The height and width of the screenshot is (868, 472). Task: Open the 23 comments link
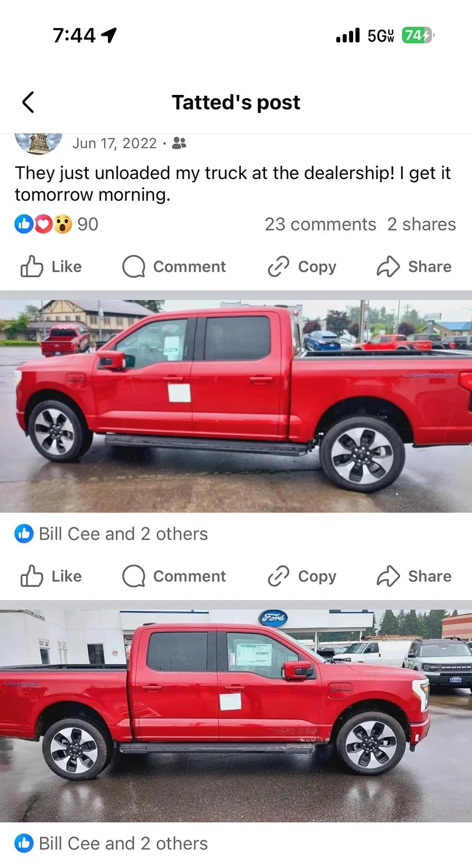(x=320, y=224)
